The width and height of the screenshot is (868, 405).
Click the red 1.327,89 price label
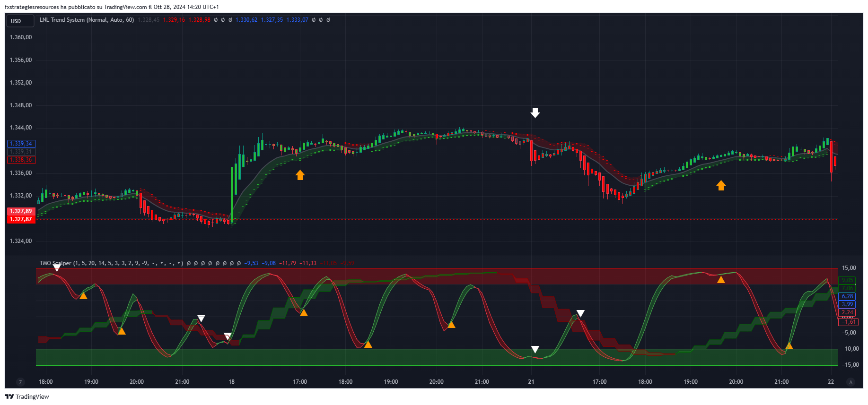(x=21, y=211)
